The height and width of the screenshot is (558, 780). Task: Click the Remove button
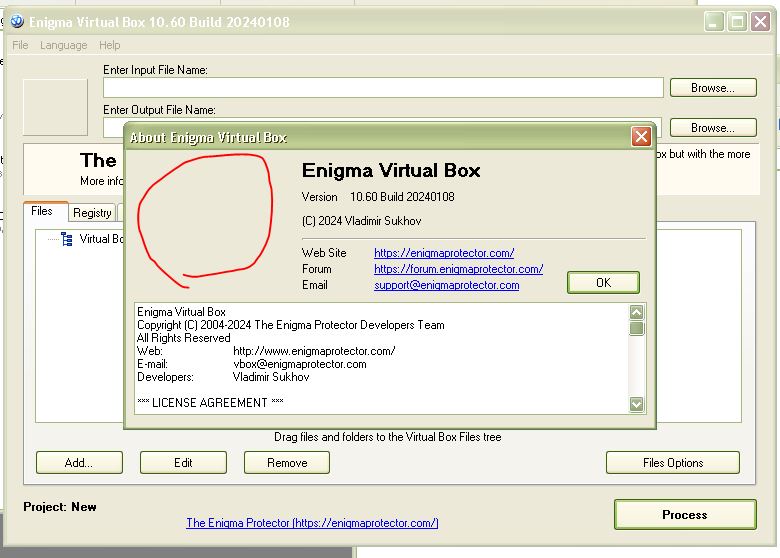[287, 463]
